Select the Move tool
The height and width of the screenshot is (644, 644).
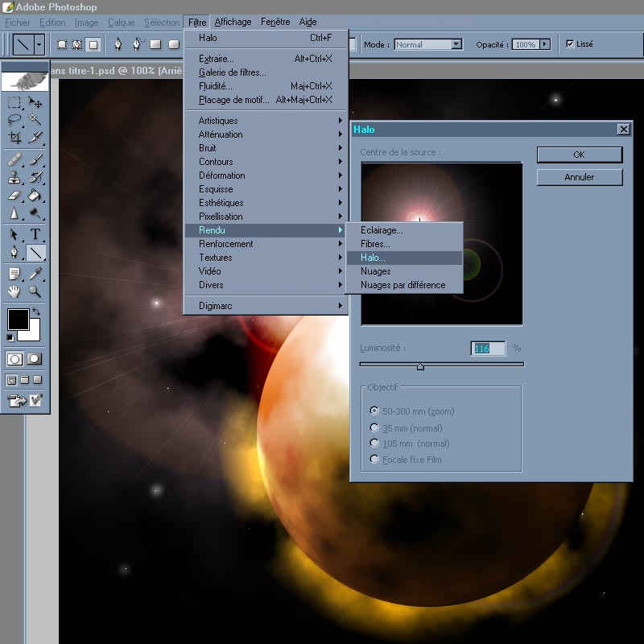click(x=35, y=102)
